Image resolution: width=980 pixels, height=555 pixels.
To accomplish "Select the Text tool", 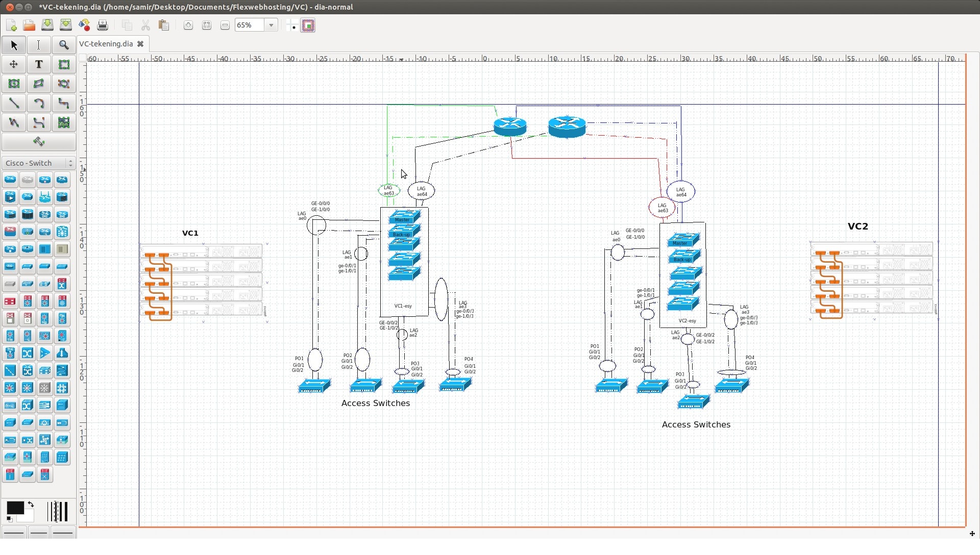I will [39, 64].
